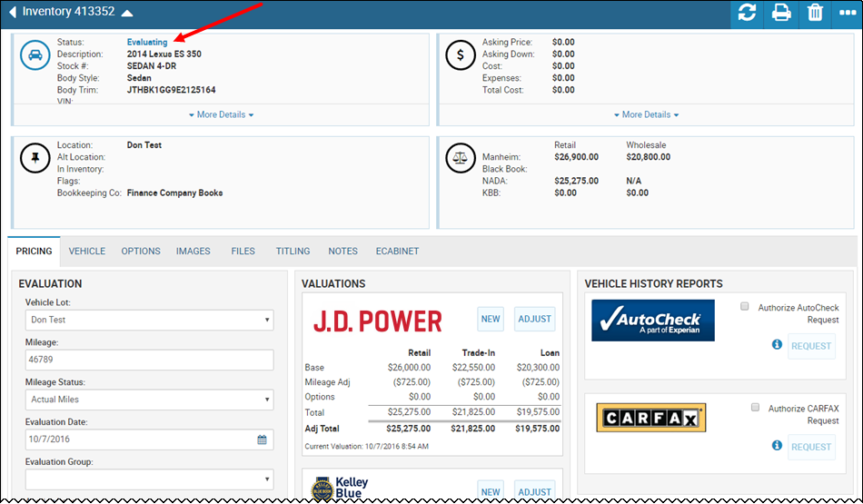Click the description 2014 Lexus ES 350
Viewport: 863px width, 504px height.
click(x=164, y=54)
